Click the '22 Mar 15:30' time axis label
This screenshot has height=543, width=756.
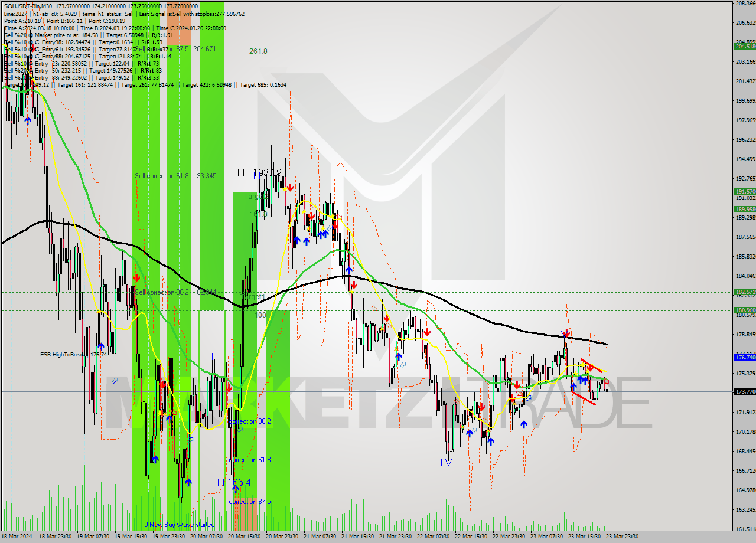[x=471, y=537]
